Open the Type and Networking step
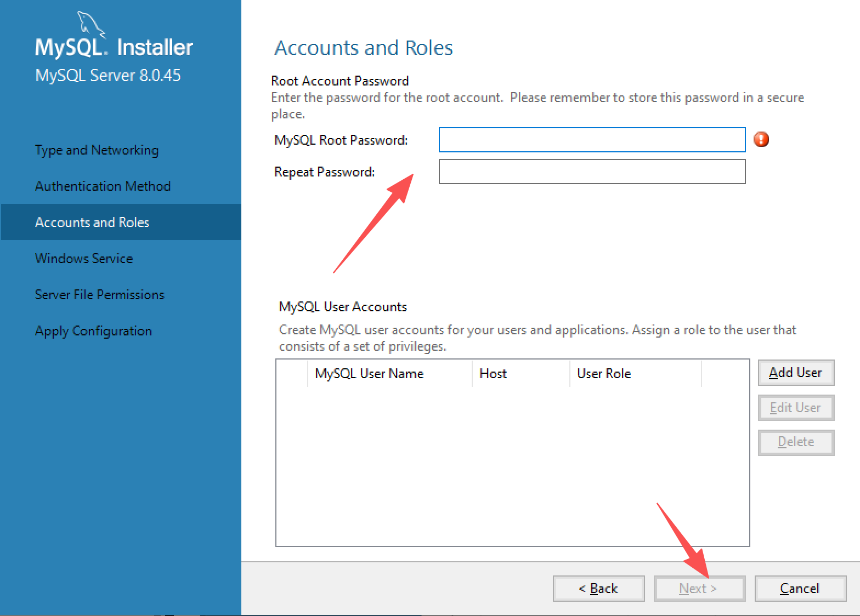The width and height of the screenshot is (860, 616). click(97, 150)
